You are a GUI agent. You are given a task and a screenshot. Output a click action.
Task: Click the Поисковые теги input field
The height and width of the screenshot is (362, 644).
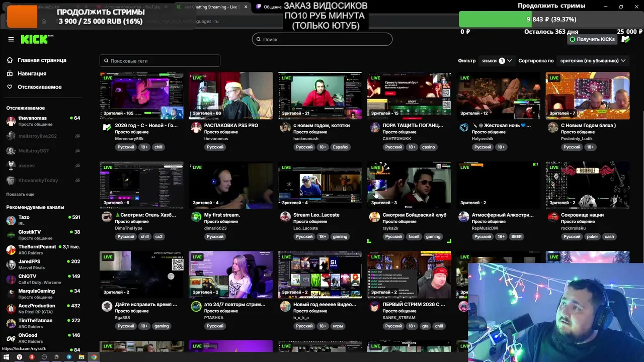point(160,61)
